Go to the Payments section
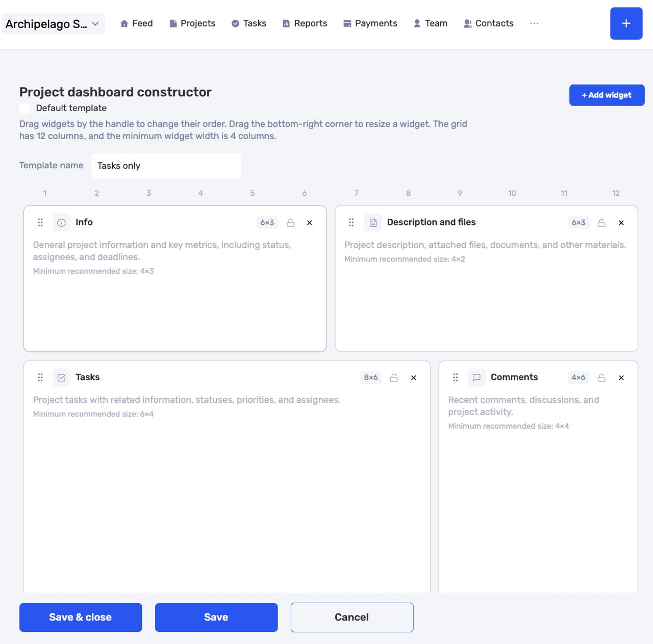 point(370,23)
